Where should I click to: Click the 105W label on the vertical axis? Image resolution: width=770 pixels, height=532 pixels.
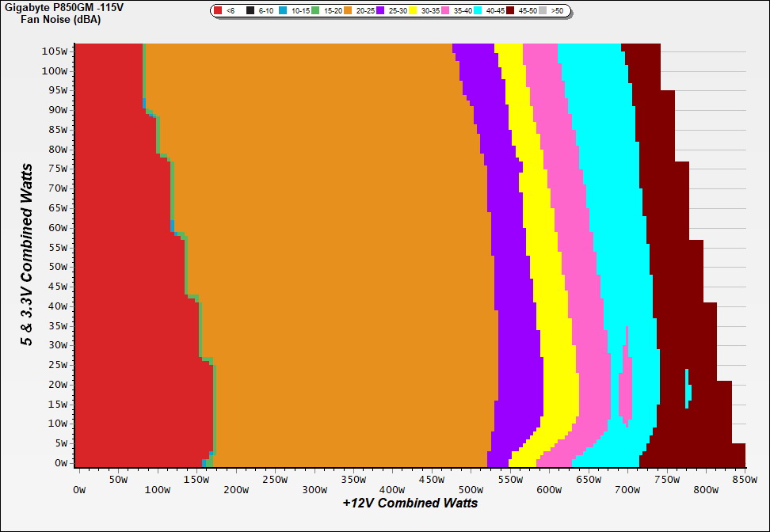tap(55, 51)
